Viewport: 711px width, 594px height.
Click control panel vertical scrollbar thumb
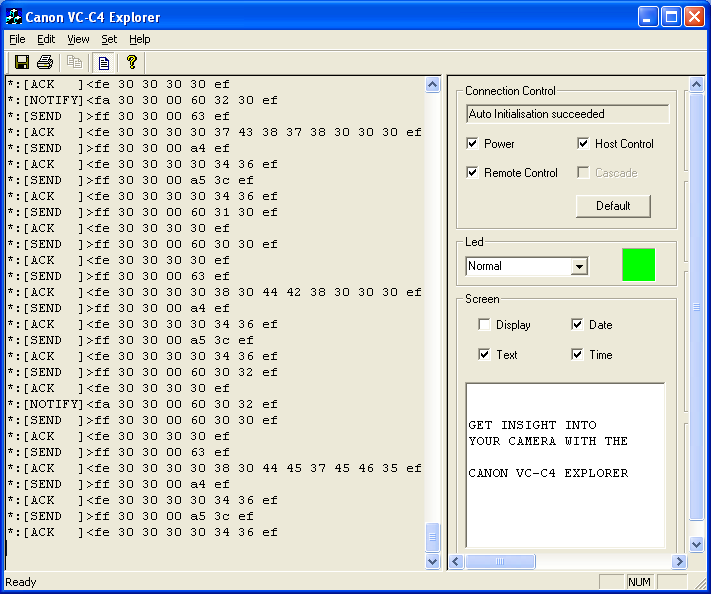[x=696, y=307]
